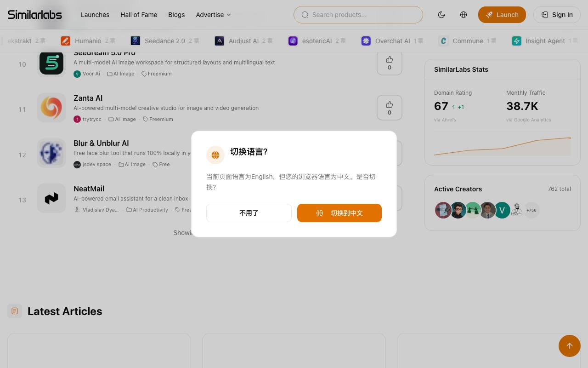The height and width of the screenshot is (368, 588).
Task: Open language selector globe icon
Action: [464, 15]
